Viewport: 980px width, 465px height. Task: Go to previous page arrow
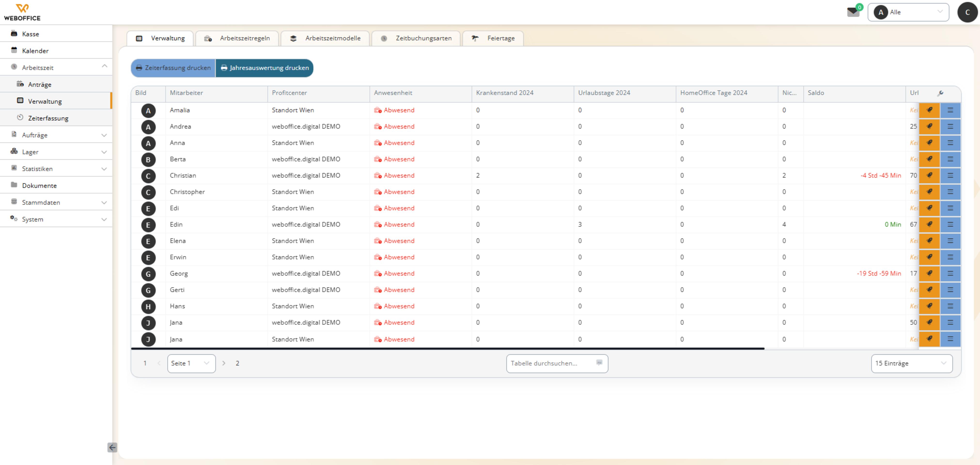159,363
